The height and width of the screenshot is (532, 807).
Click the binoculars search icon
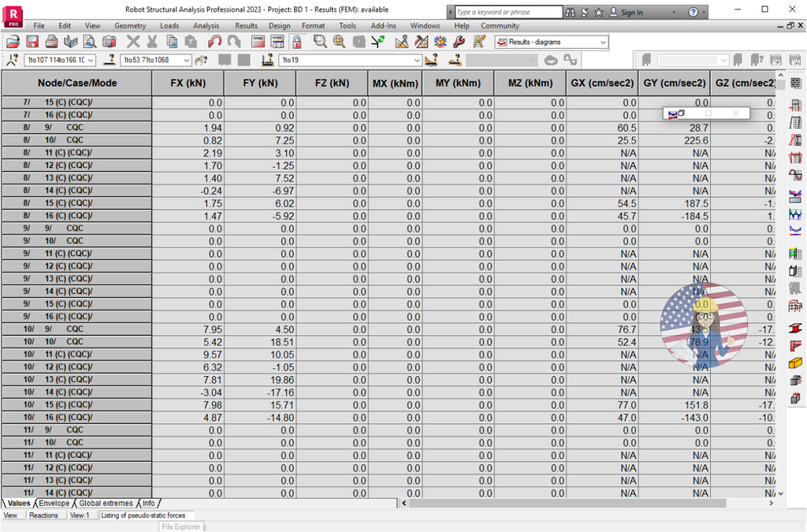(569, 13)
